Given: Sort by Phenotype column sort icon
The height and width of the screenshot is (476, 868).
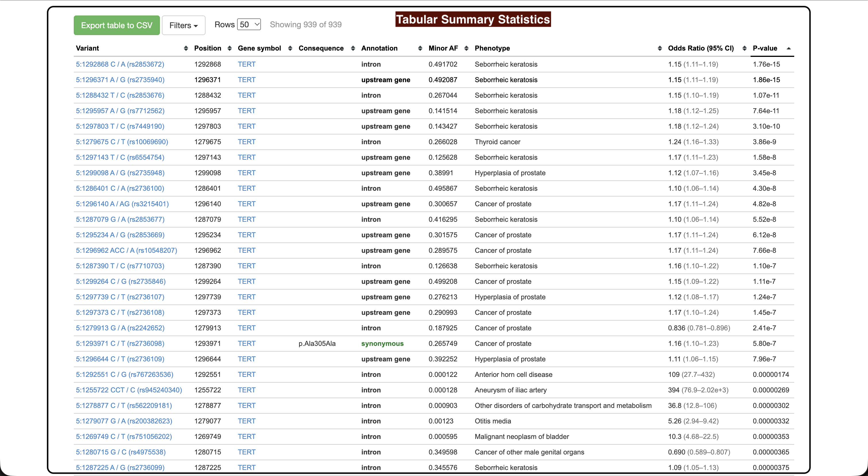Looking at the screenshot, I should 659,49.
